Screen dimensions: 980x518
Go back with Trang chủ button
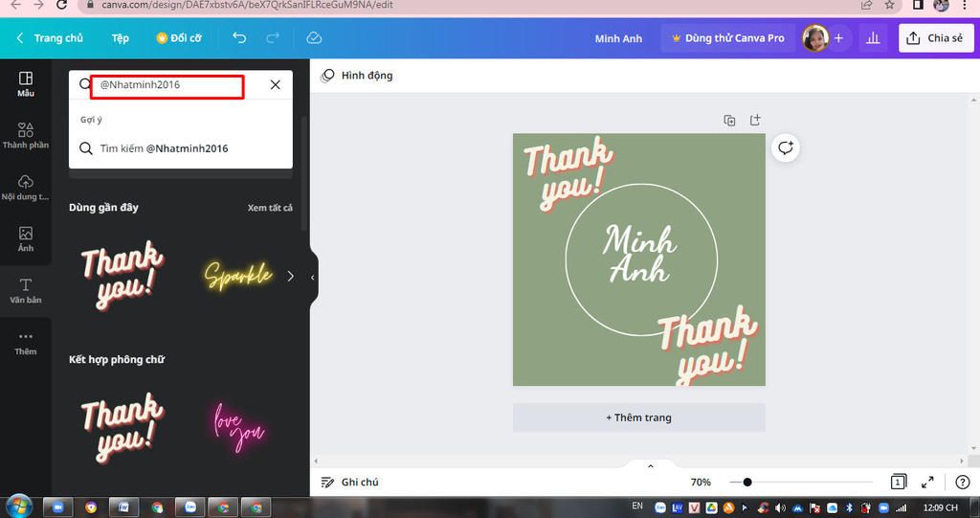coord(50,38)
